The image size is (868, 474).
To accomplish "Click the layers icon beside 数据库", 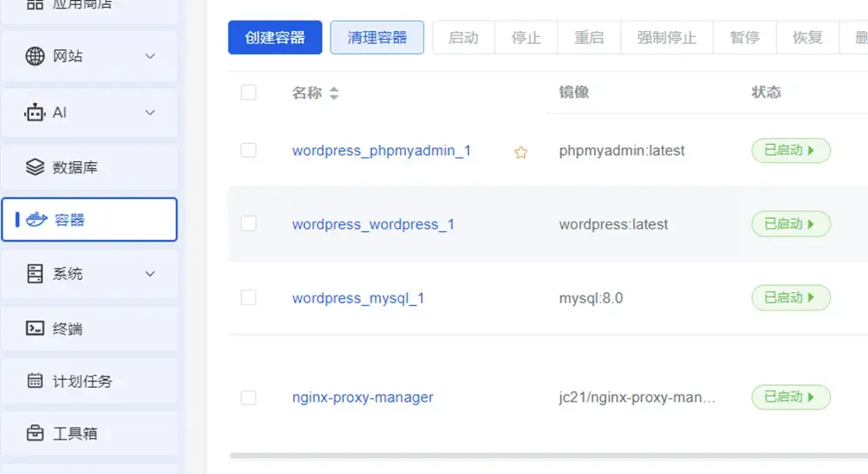I will (x=34, y=167).
